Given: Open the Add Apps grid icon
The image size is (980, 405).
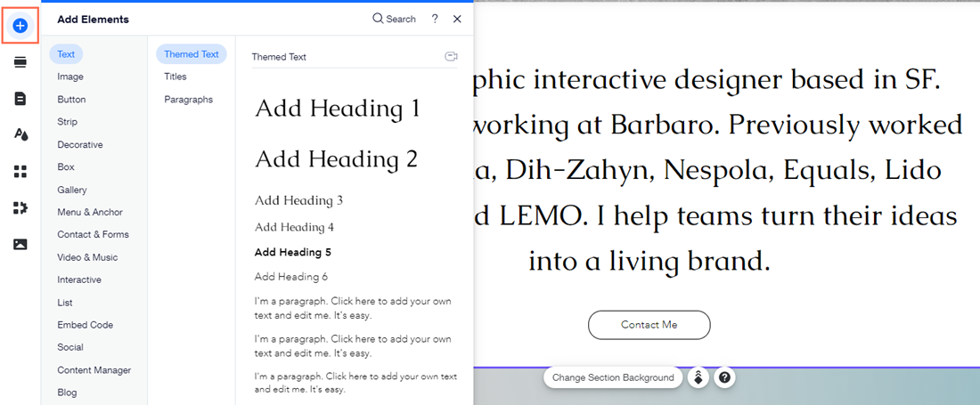Looking at the screenshot, I should tap(20, 172).
